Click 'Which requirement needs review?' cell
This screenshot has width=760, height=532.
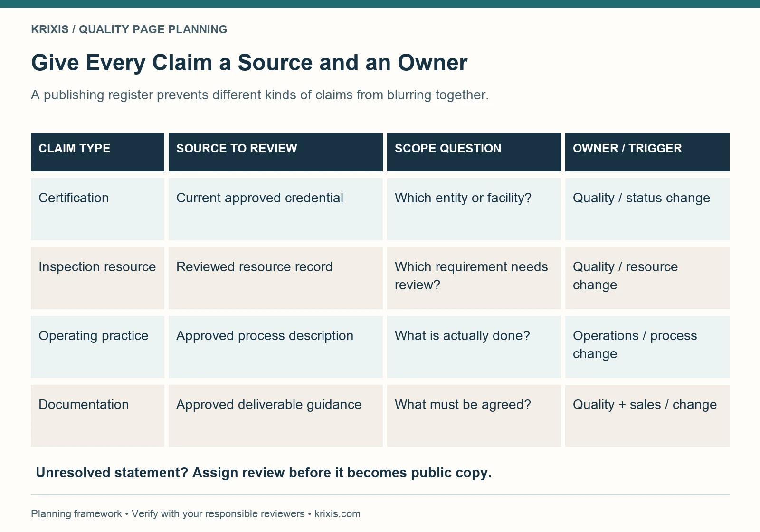[474, 278]
